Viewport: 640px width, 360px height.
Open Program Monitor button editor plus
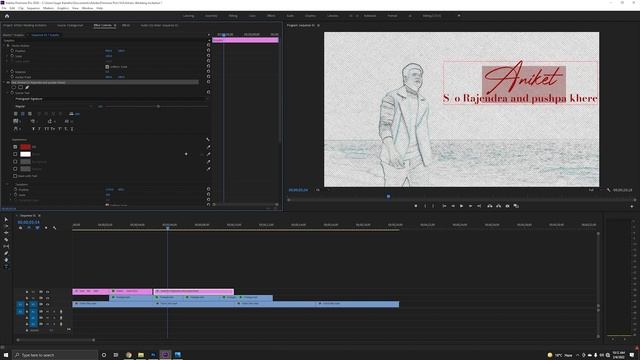[632, 207]
